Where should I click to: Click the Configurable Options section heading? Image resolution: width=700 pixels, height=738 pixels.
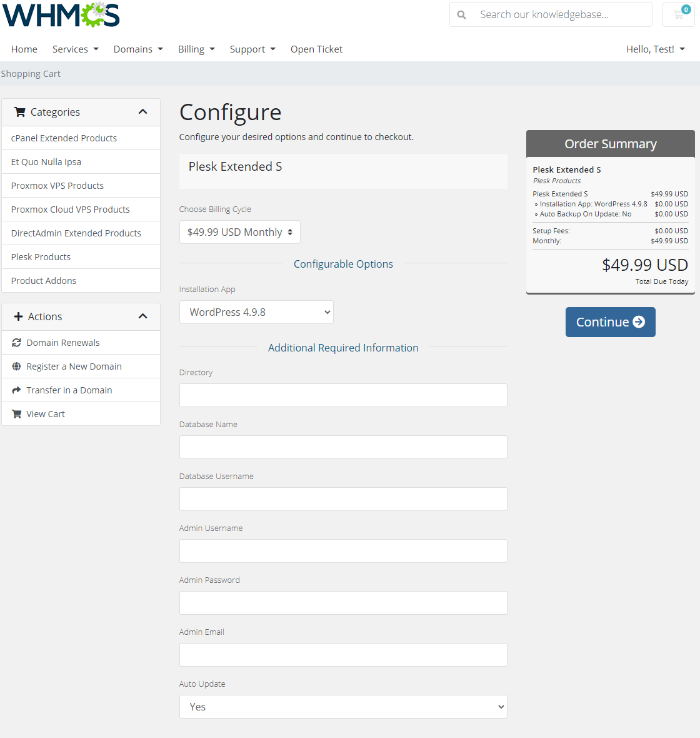pyautogui.click(x=343, y=264)
